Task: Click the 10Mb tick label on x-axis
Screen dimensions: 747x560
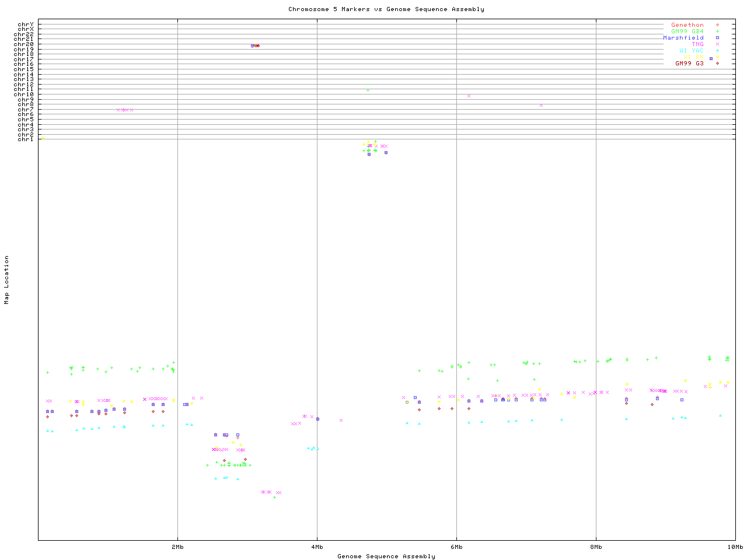Action: tap(735, 547)
